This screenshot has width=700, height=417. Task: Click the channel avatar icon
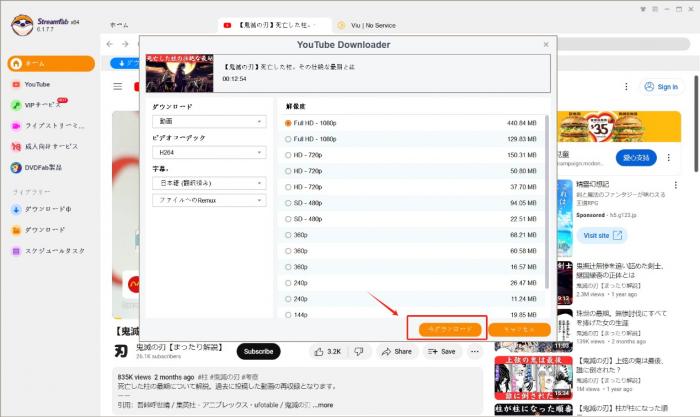[x=121, y=351]
